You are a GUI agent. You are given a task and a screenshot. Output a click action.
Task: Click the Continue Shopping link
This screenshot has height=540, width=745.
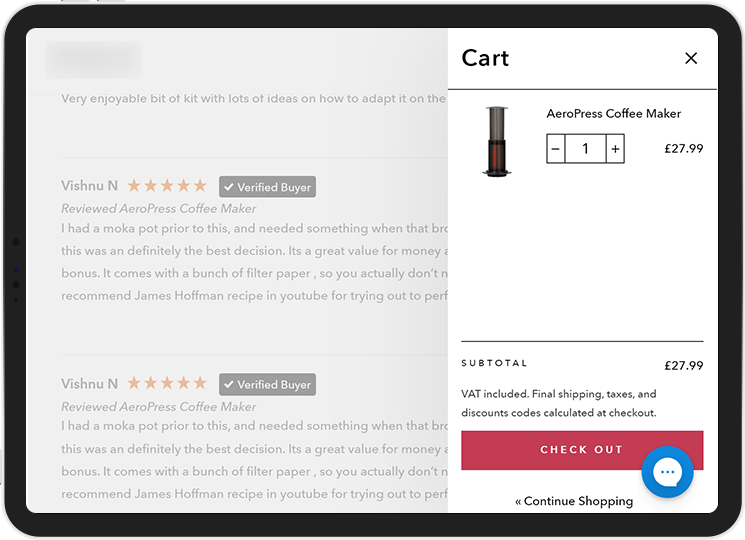click(574, 501)
